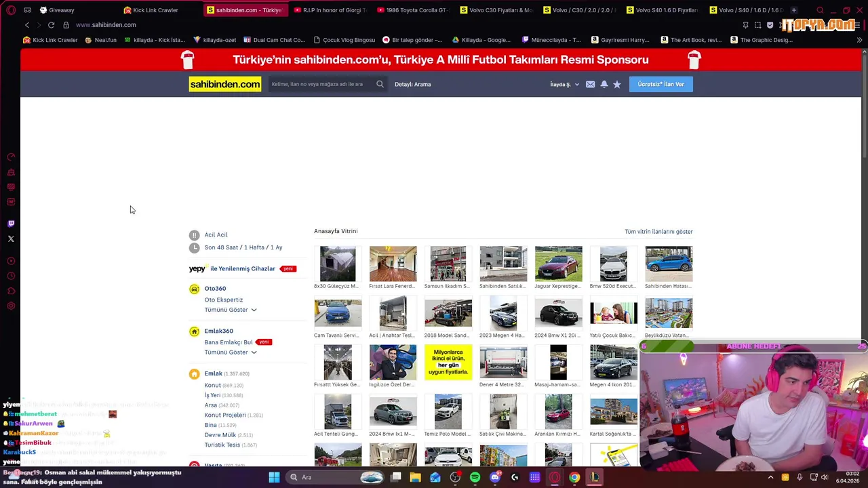Viewport: 868px width, 488px height.
Task: Open League of Legends taskbar icon
Action: [594, 477]
